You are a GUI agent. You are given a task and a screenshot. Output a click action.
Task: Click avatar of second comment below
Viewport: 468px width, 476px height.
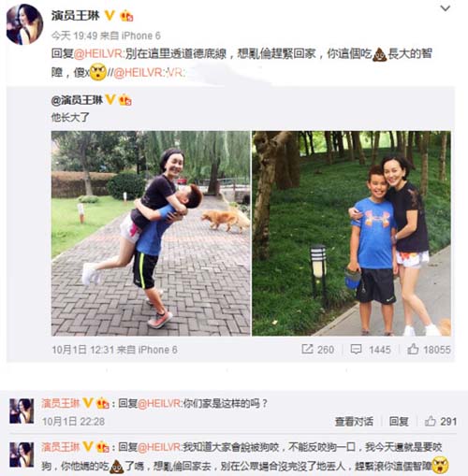pos(22,454)
